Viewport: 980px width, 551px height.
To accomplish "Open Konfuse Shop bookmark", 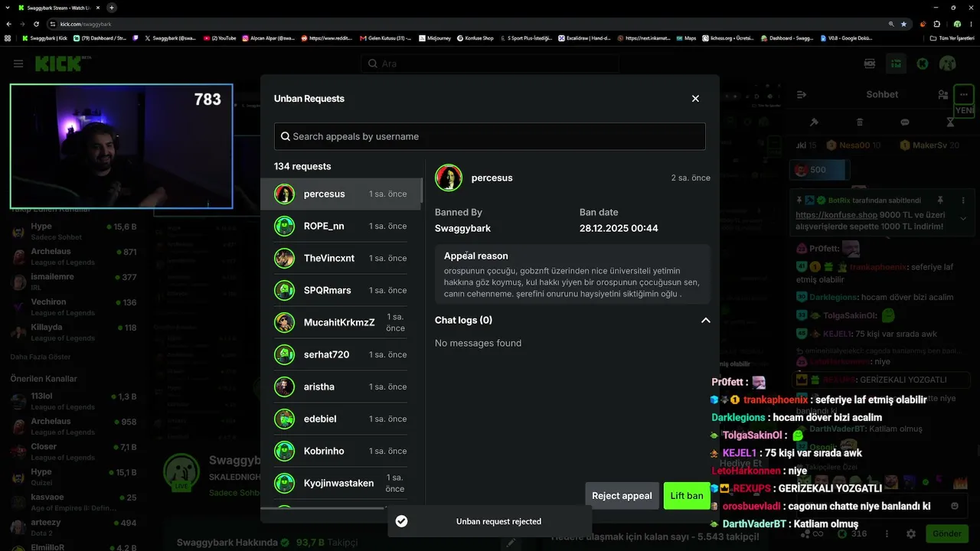I will [475, 37].
